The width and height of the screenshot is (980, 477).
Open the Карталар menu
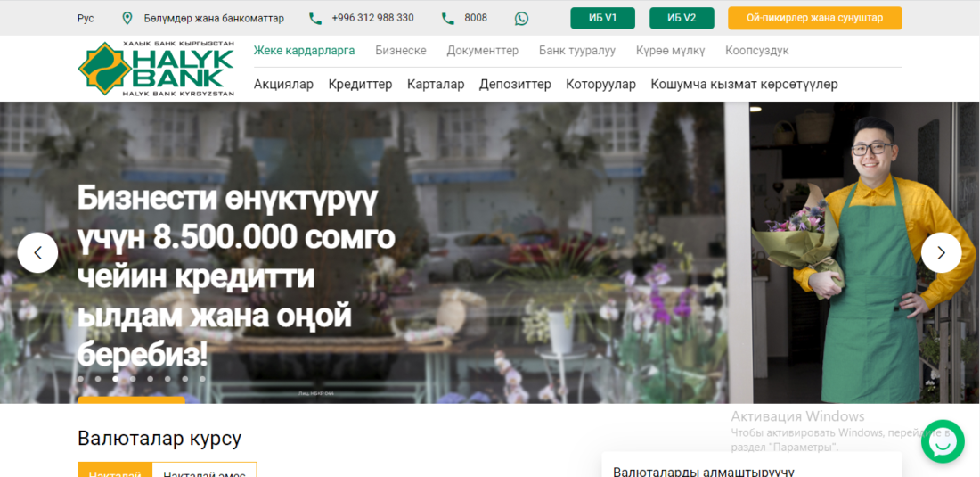(436, 85)
